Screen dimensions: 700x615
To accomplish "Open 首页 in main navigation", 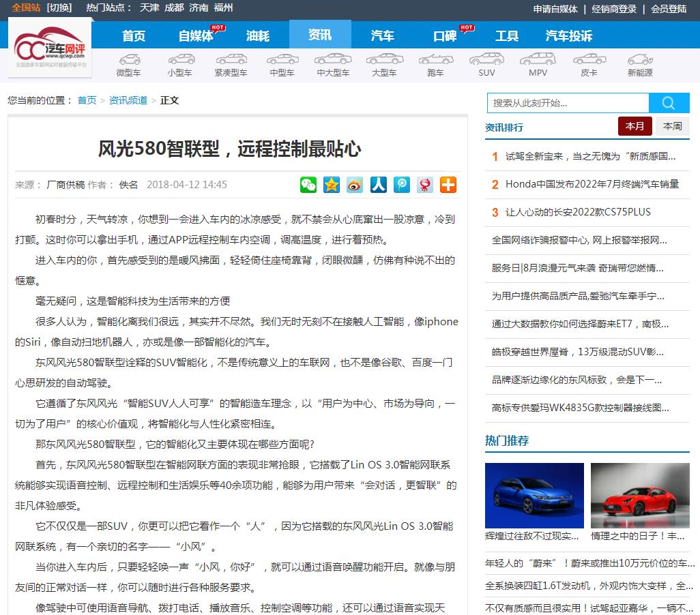I will pos(134,35).
